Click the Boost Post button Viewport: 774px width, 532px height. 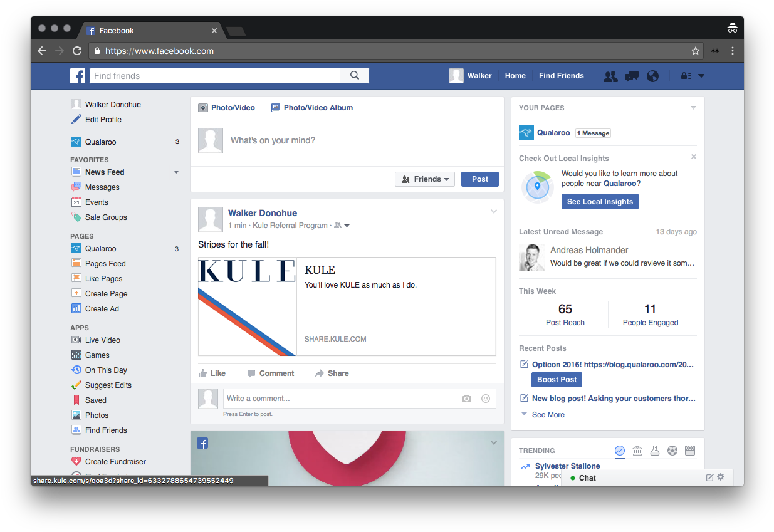(x=557, y=379)
